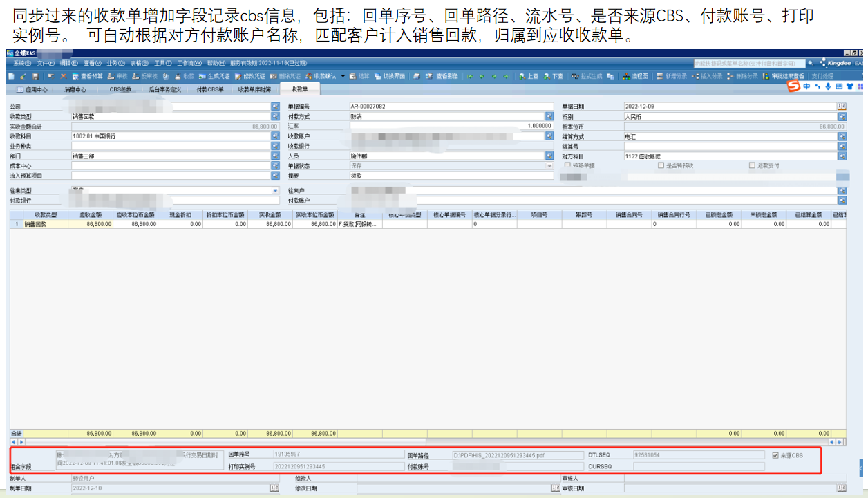The height and width of the screenshot is (498, 868).
Task: Toggle 退款支付 checkbox
Action: [752, 165]
